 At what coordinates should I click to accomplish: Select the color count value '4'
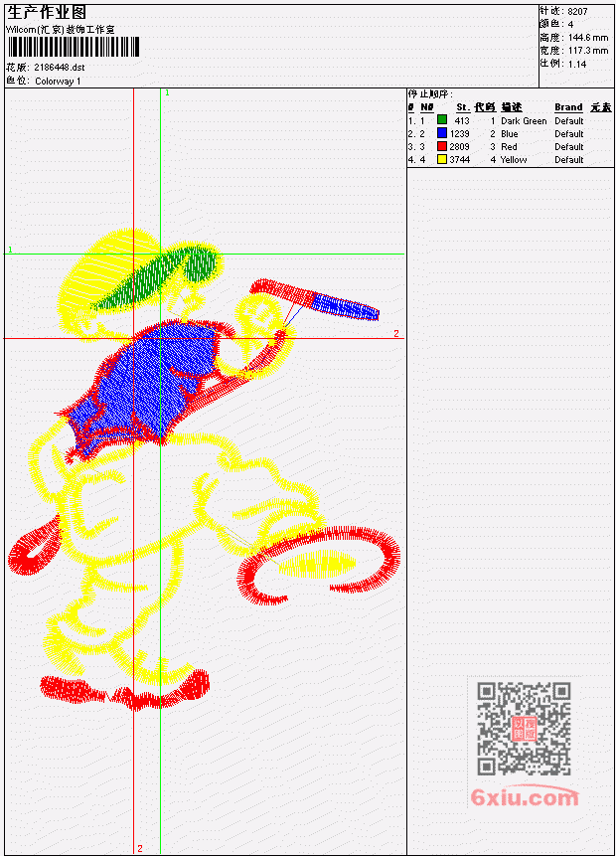[570, 25]
